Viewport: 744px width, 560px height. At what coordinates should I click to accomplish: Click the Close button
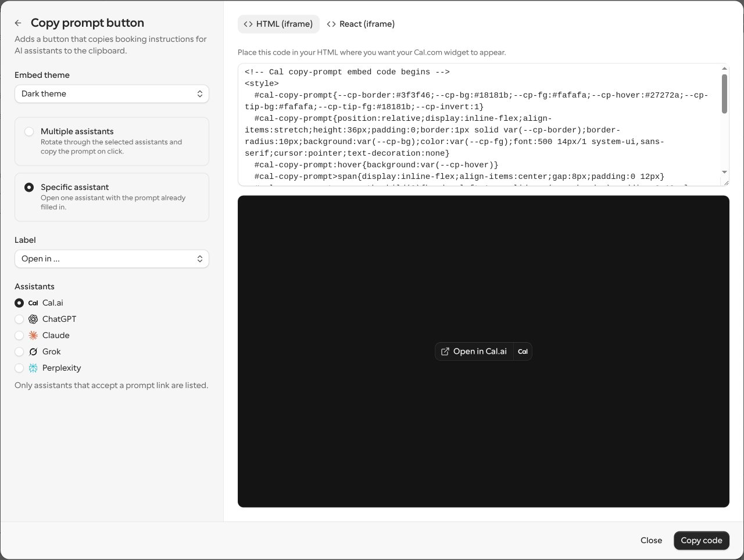click(651, 540)
